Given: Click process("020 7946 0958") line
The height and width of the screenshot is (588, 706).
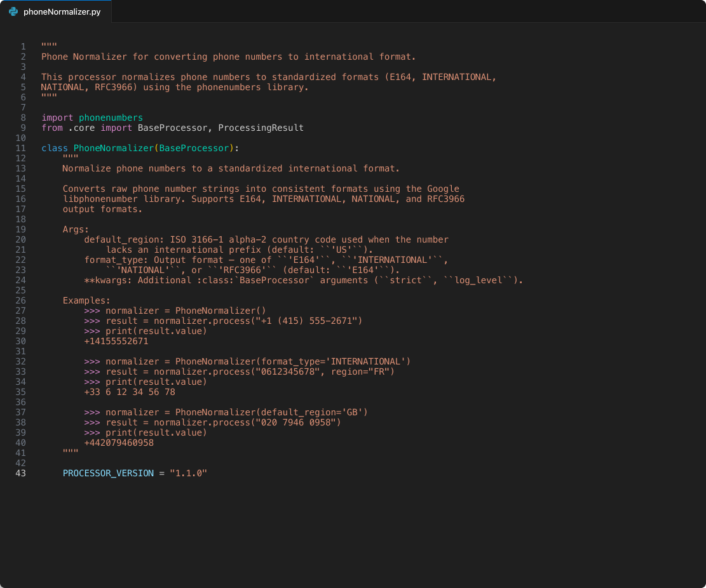Looking at the screenshot, I should click(x=212, y=422).
